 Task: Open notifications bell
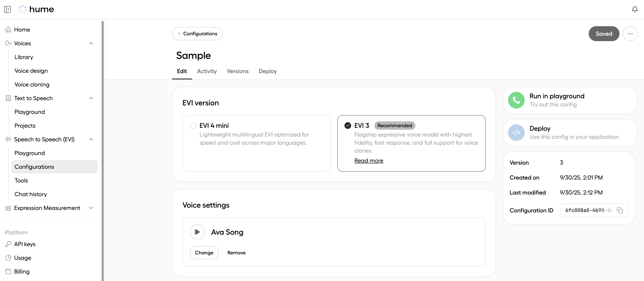pos(634,9)
